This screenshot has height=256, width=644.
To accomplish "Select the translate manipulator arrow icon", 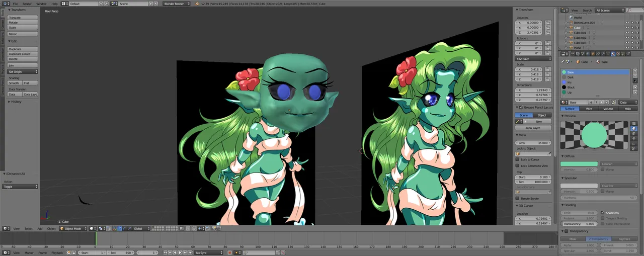I will click(119, 228).
